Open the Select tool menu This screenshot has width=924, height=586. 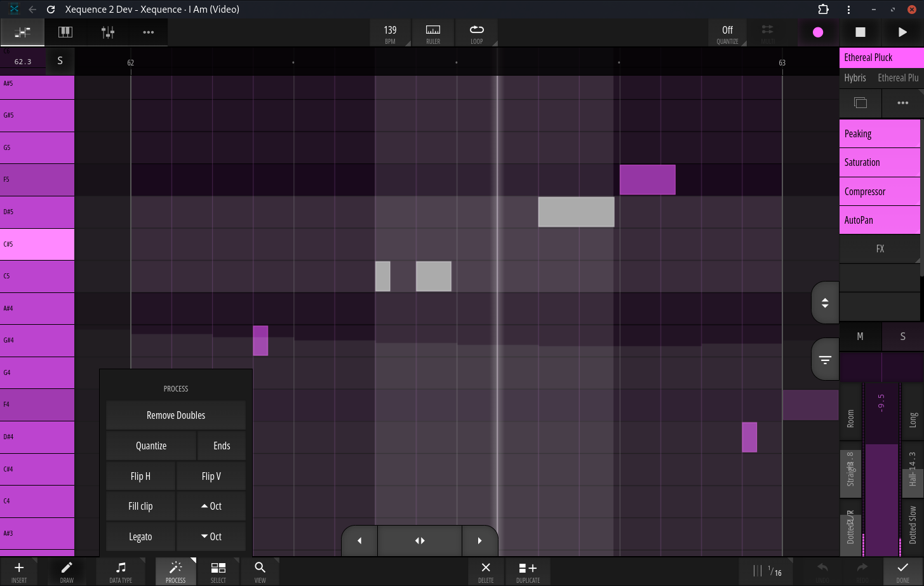pos(218,571)
